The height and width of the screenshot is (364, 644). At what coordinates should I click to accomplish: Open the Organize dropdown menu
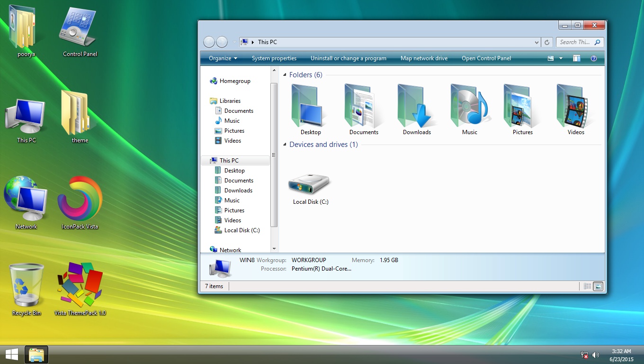click(222, 58)
